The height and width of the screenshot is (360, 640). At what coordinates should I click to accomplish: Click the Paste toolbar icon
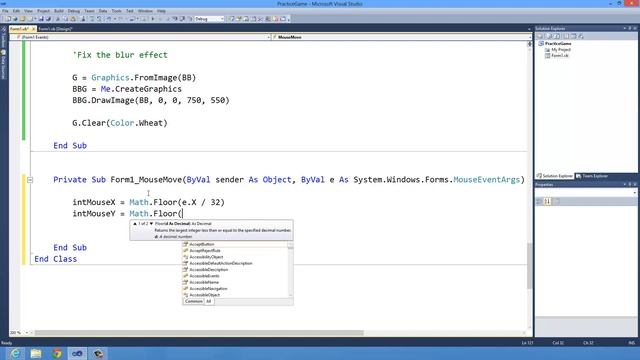pos(73,19)
